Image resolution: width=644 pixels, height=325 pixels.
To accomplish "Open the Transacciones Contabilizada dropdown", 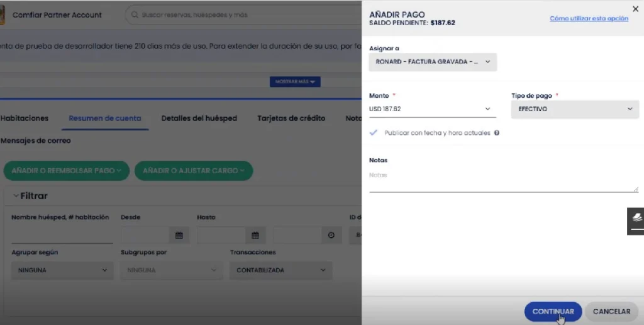I will click(280, 270).
